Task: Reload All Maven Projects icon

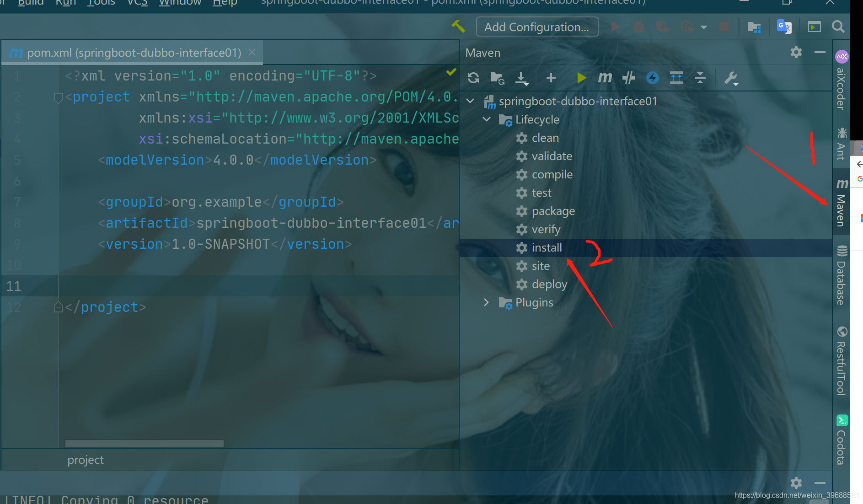Action: (473, 78)
